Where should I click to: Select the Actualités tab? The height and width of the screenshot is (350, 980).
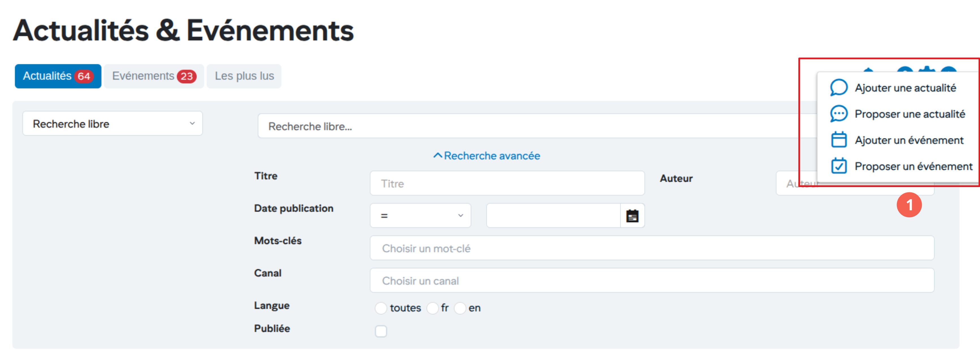click(x=58, y=76)
